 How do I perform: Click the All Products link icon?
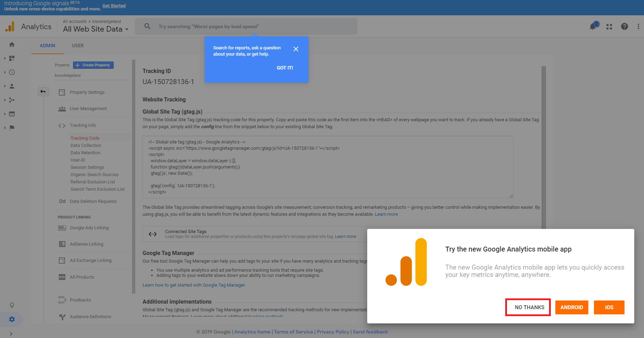[x=62, y=277]
